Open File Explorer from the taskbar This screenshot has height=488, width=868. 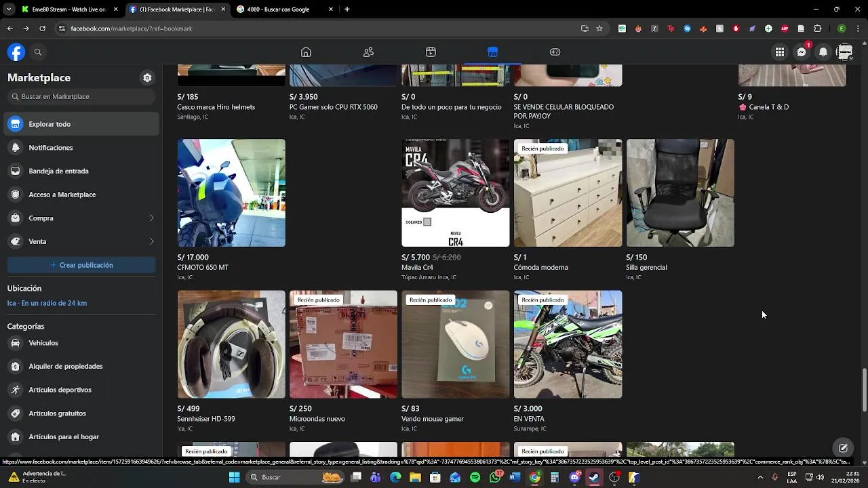[x=416, y=477]
